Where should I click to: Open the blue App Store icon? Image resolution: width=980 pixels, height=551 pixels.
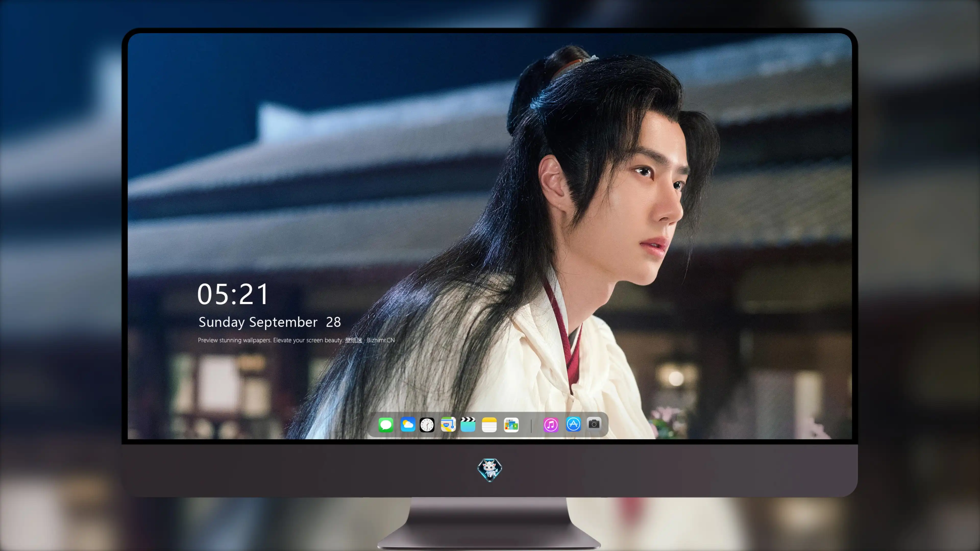pyautogui.click(x=573, y=424)
